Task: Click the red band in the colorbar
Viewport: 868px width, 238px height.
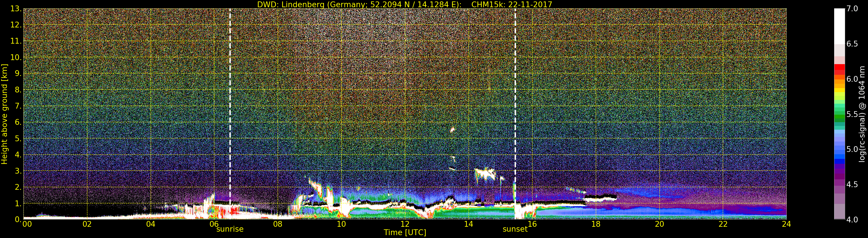Action: click(839, 69)
